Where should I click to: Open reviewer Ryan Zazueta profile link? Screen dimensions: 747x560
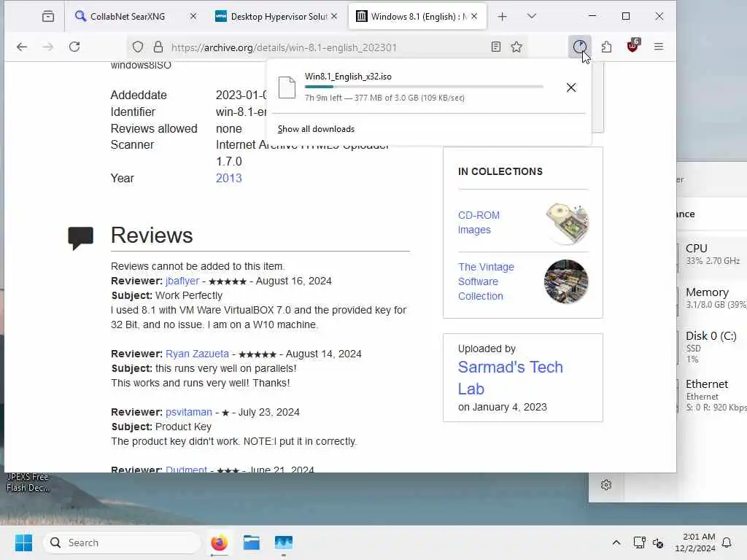coord(197,354)
